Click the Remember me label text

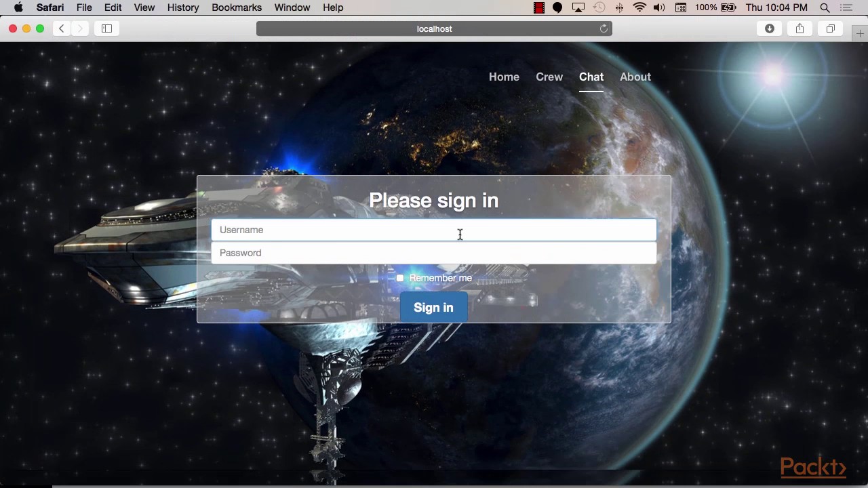441,278
